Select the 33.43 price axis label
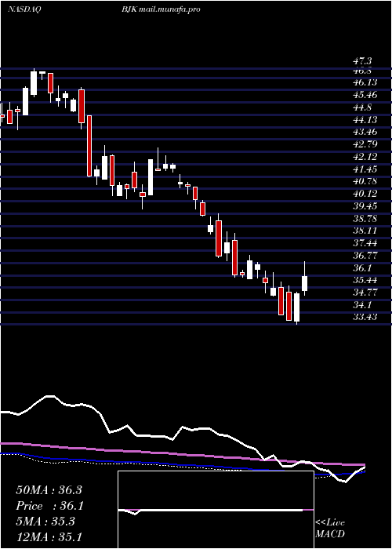This screenshot has width=392, height=549. pos(365,317)
